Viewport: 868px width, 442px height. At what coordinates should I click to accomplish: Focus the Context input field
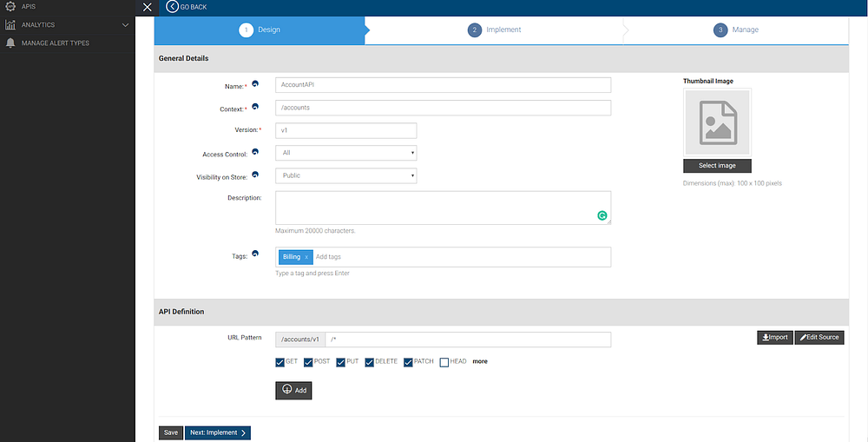[x=444, y=108]
